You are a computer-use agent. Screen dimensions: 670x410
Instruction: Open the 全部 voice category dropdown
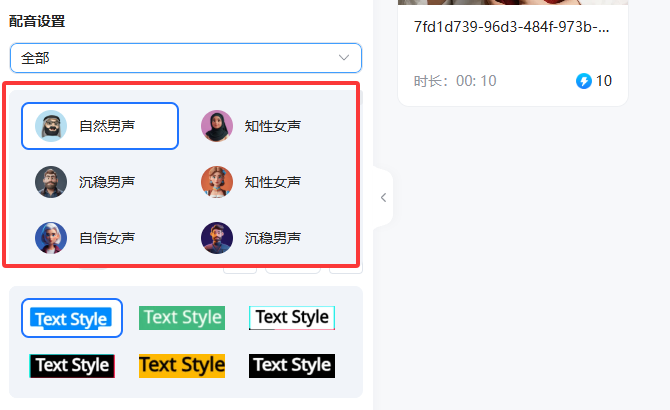(x=186, y=58)
